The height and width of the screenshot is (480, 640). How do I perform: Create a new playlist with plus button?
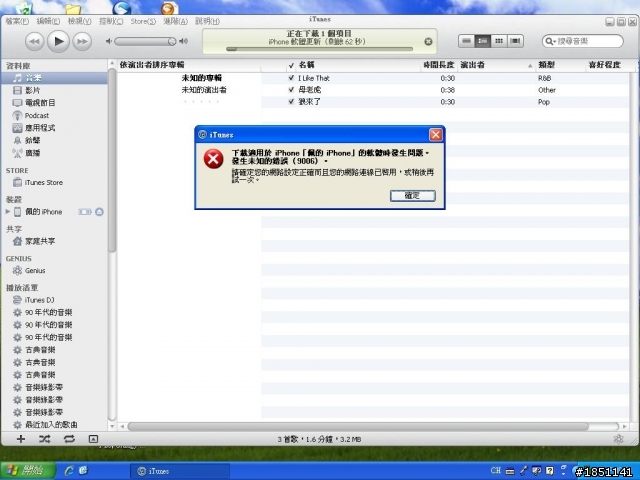tap(21, 439)
